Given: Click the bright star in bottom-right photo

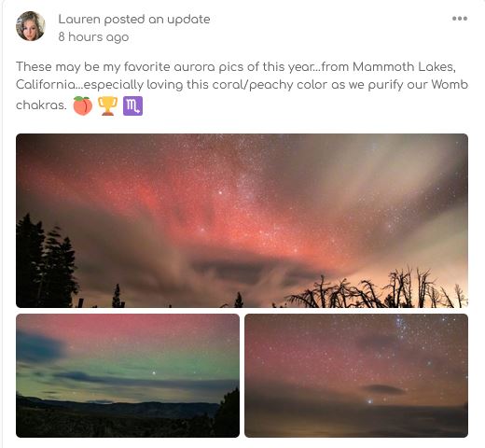Looking at the screenshot, I should (x=369, y=401).
